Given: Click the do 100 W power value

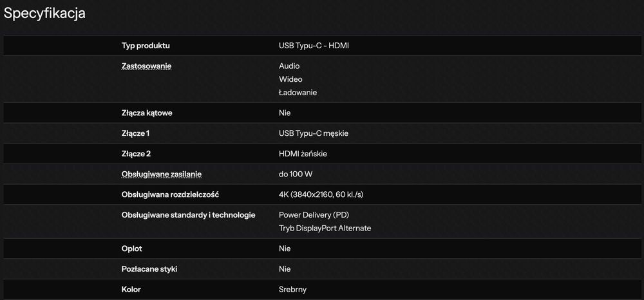Looking at the screenshot, I should point(296,174).
